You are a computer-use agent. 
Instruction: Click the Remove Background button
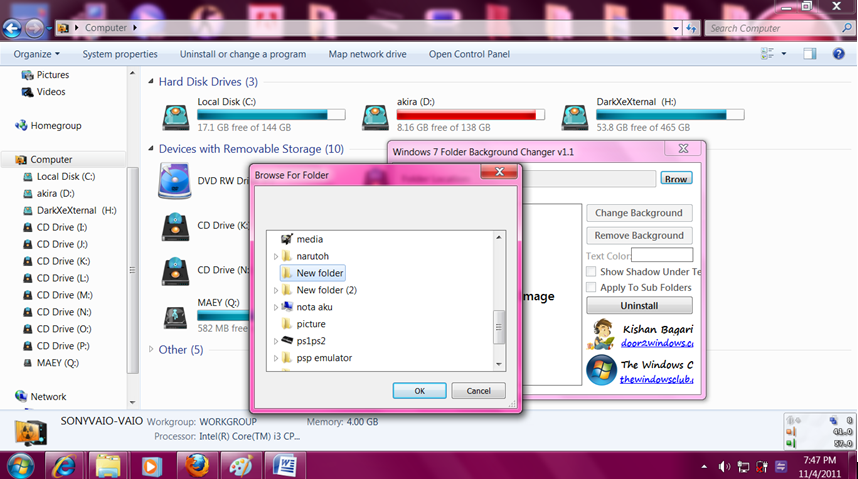[x=639, y=235]
